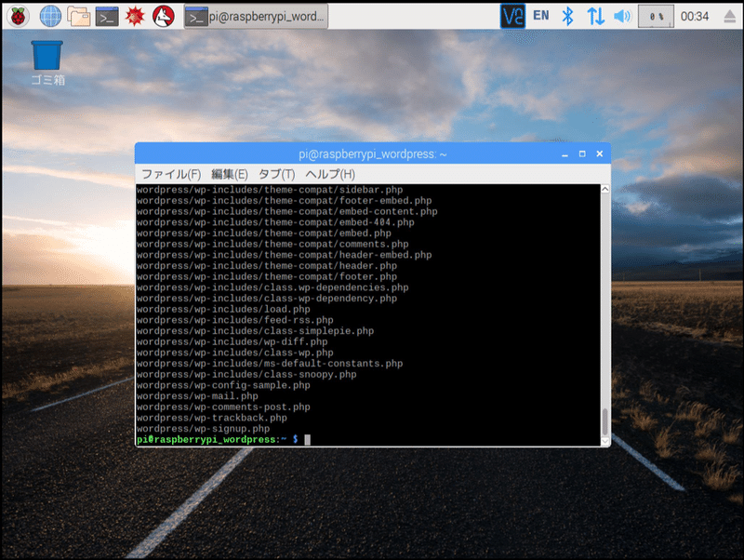Click the line ending in comments.php
Viewport: 744px width, 560px height.
(x=272, y=245)
